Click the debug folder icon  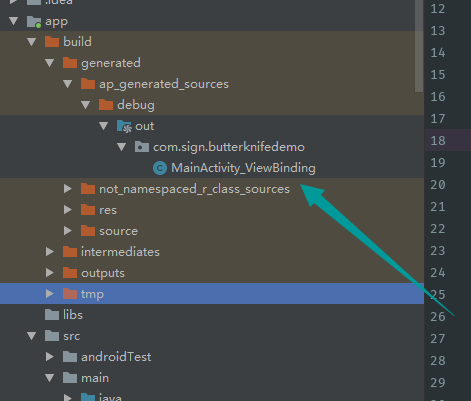pyautogui.click(x=106, y=105)
